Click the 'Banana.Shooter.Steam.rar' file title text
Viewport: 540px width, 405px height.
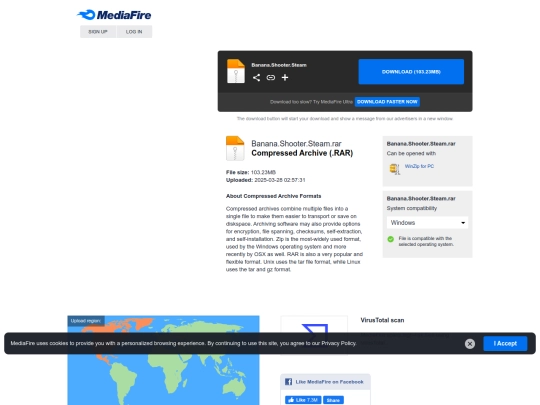click(296, 144)
